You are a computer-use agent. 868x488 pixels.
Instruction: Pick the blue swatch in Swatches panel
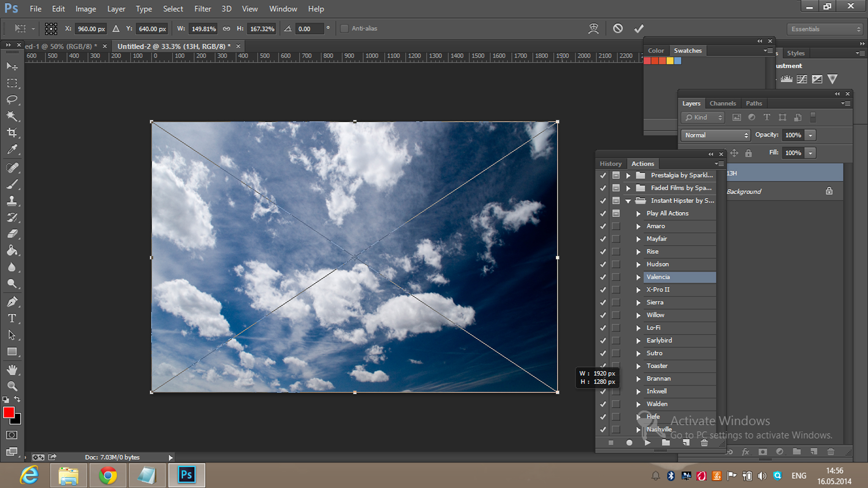(x=678, y=61)
